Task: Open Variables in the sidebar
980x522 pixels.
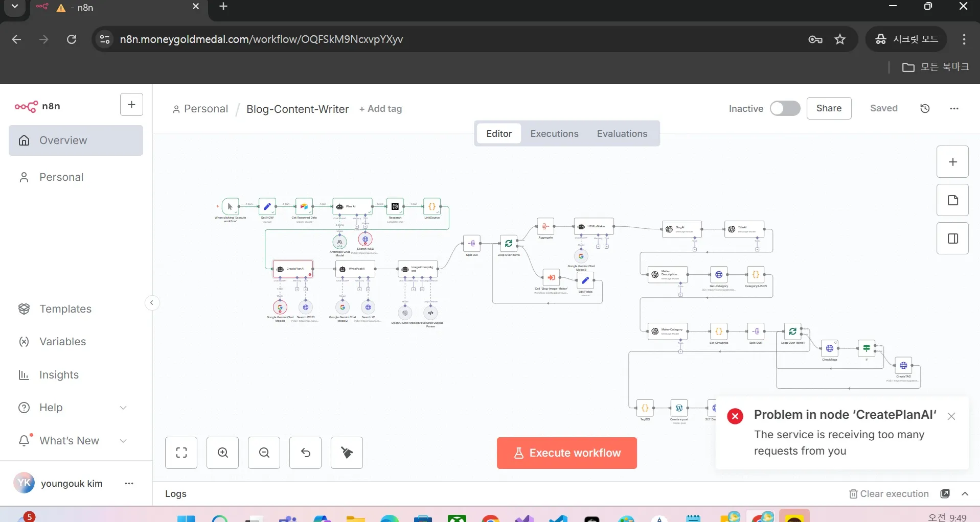Action: pos(76,342)
